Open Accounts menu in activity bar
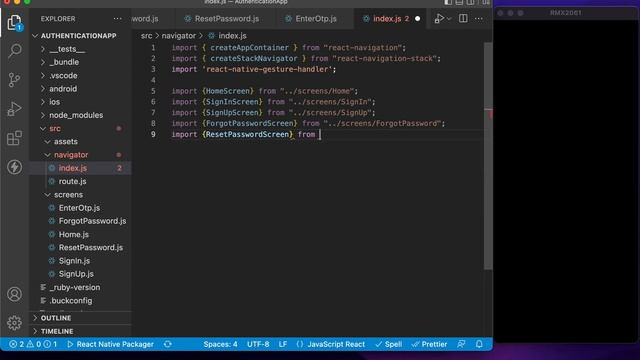 (x=14, y=294)
